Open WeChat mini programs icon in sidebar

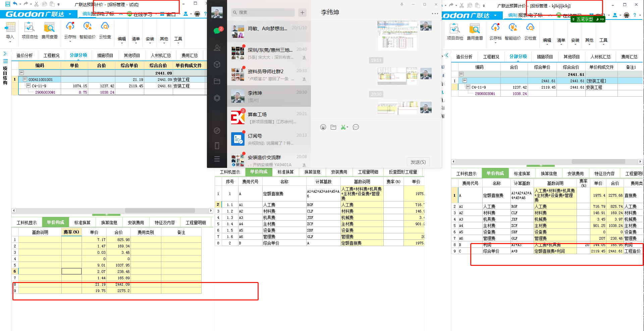(x=217, y=131)
